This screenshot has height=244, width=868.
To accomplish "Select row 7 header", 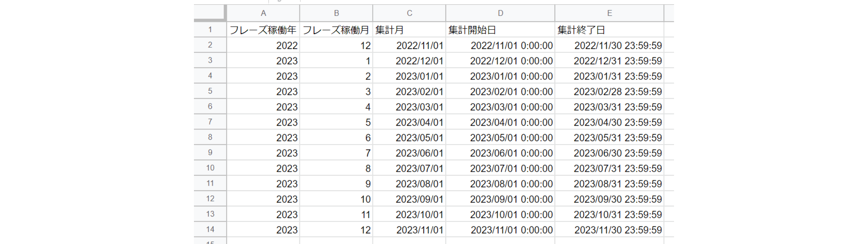I will tap(210, 122).
